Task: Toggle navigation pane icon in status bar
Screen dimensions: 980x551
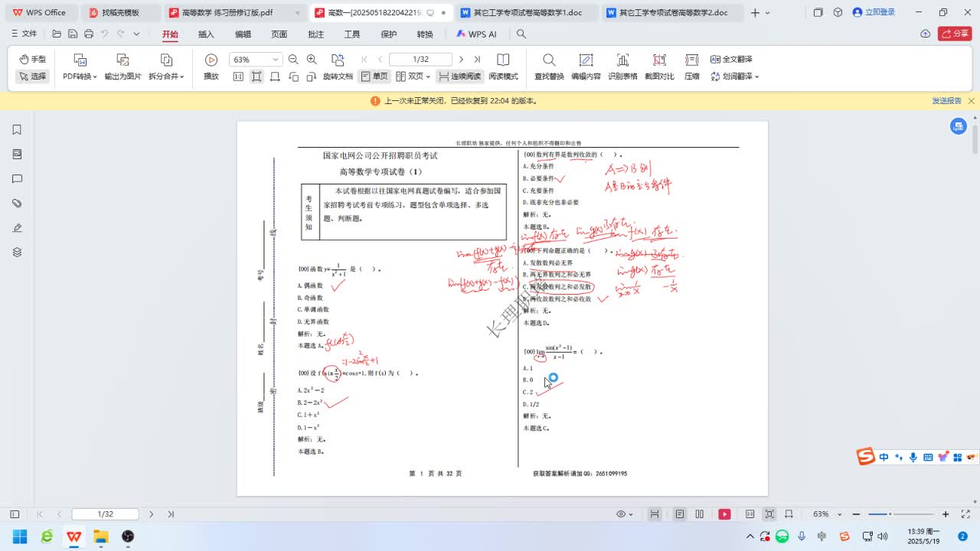Action: point(14,514)
